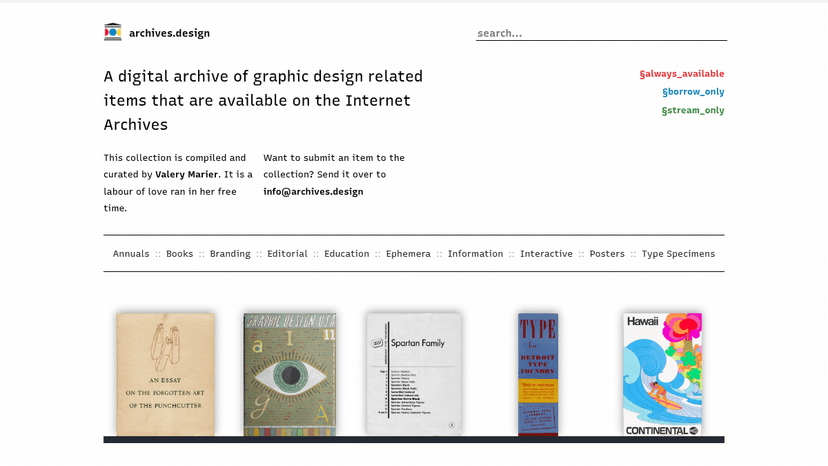Viewport: 828px width, 466px height.
Task: Filter by §borrow_only
Action: tap(693, 92)
